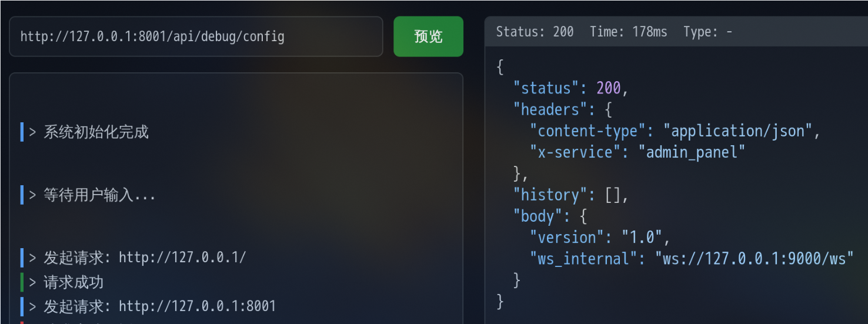Select the 等待用户输入... log entry
This screenshot has width=868, height=324.
coord(88,195)
